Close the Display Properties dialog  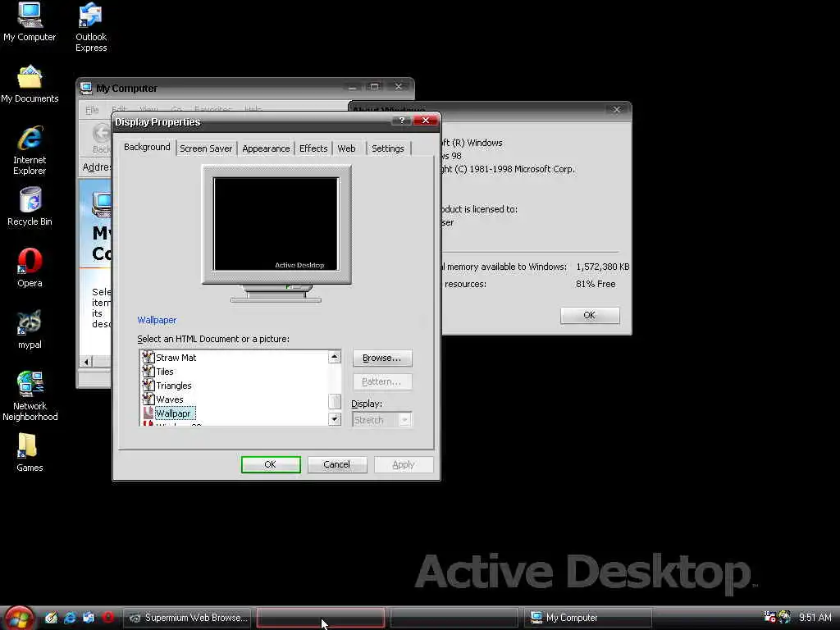point(426,121)
